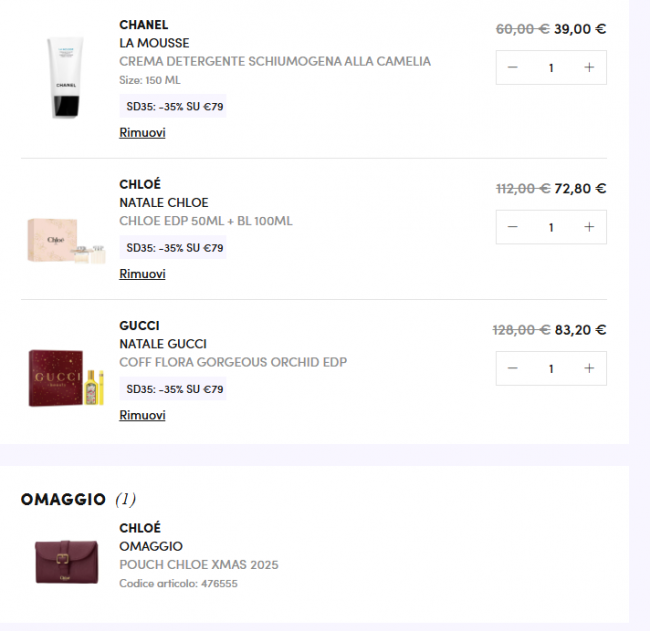This screenshot has width=650, height=631.
Task: Open the Chloé EDP 50ML product title
Action: click(x=206, y=221)
